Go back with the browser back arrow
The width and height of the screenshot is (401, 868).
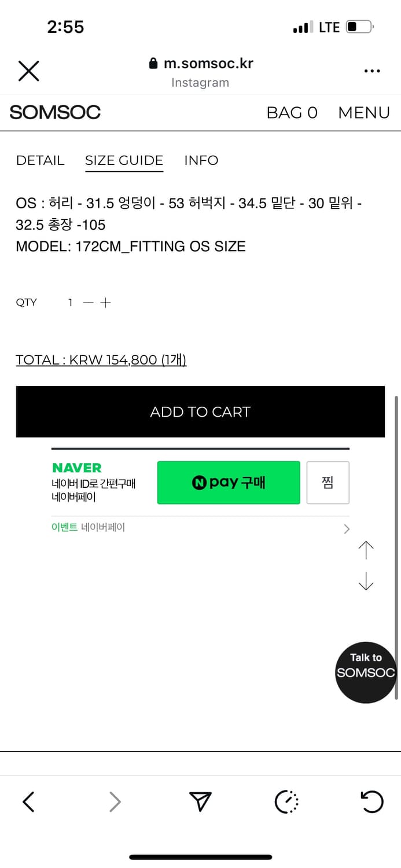28,801
